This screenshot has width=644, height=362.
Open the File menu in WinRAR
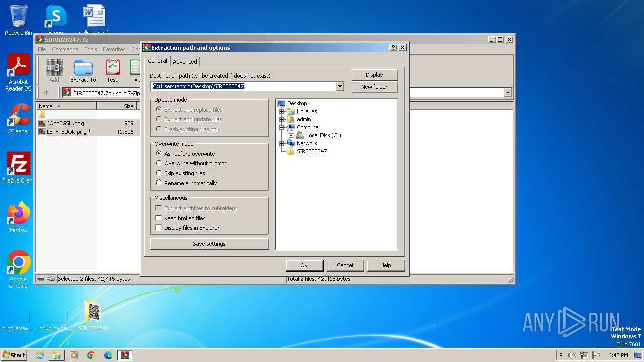[x=42, y=49]
